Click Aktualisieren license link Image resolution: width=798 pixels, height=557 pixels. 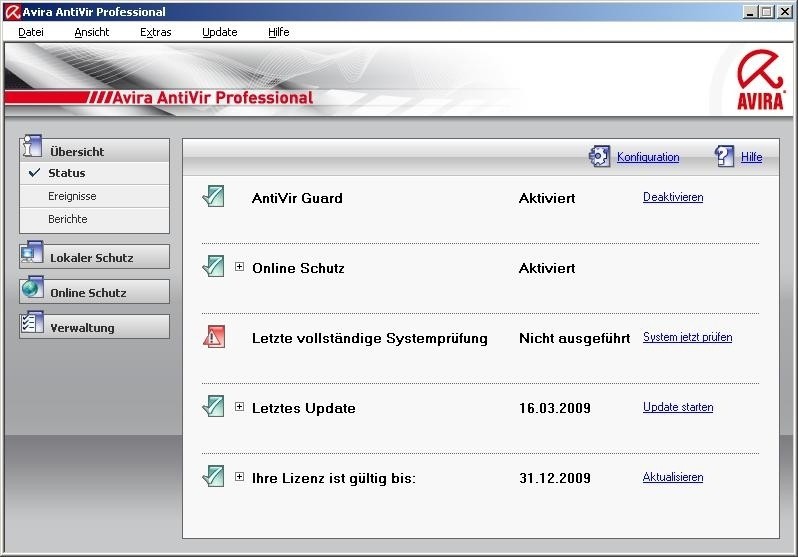tap(673, 477)
